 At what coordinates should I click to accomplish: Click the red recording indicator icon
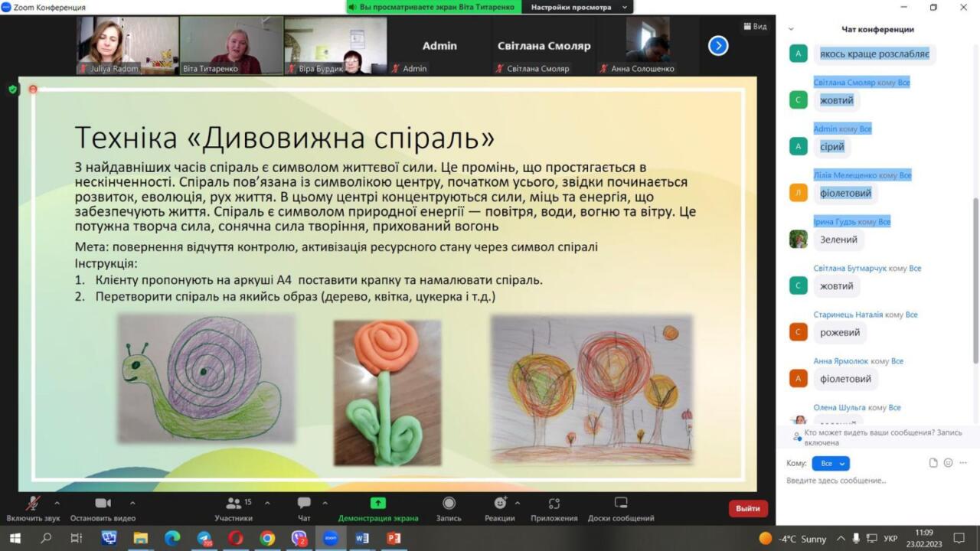point(33,90)
